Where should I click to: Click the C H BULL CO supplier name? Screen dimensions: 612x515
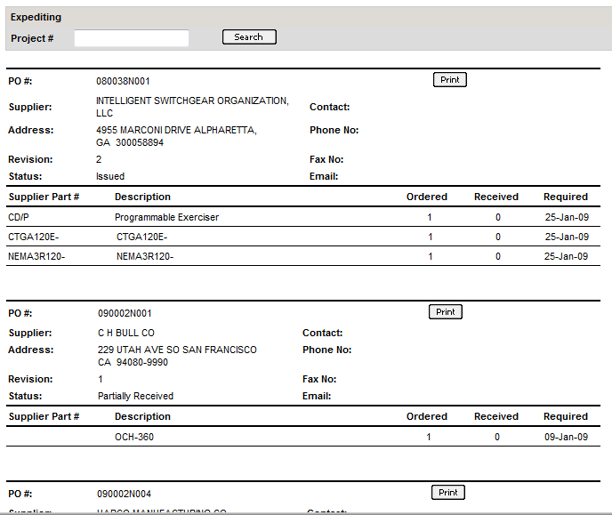click(125, 333)
